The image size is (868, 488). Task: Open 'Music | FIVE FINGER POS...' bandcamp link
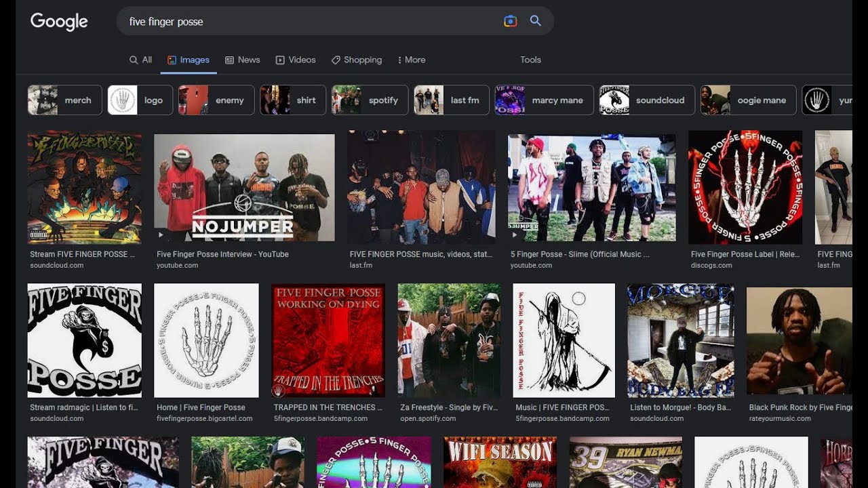(x=562, y=407)
